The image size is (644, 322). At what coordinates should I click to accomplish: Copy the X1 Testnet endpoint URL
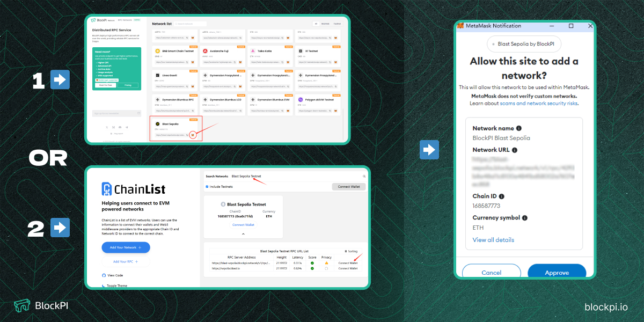click(x=330, y=62)
